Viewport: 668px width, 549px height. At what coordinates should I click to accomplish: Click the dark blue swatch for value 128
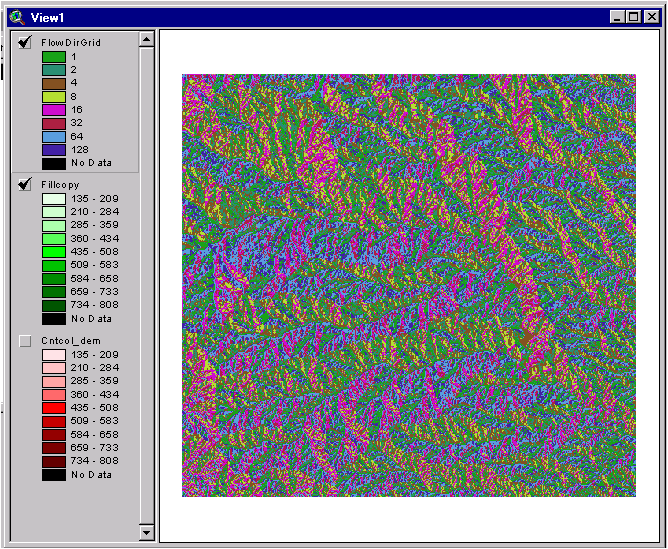pyautogui.click(x=53, y=148)
